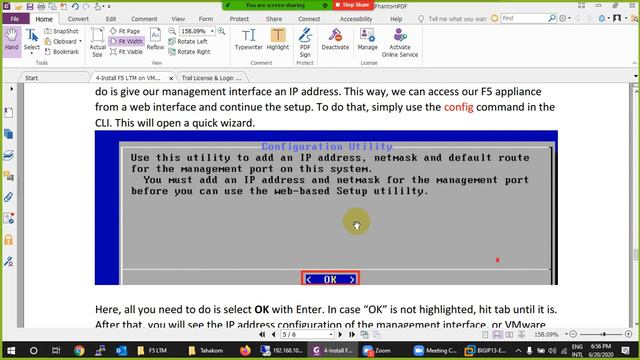The height and width of the screenshot is (360, 640).
Task: Toggle Fit Width view
Action: tap(126, 41)
